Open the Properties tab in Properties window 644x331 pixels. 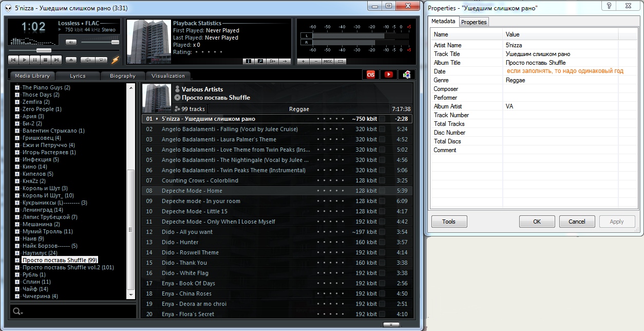click(x=474, y=22)
